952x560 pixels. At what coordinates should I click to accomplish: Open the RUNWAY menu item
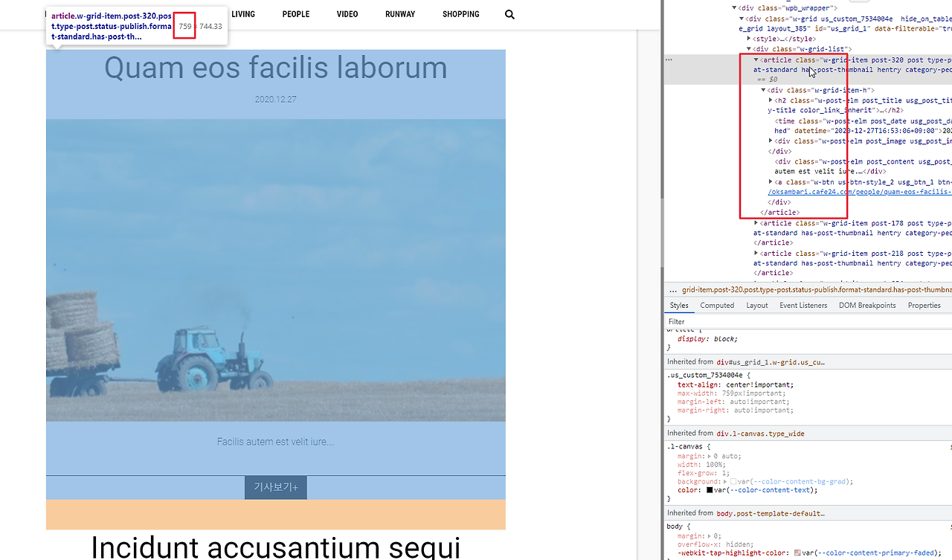click(400, 14)
